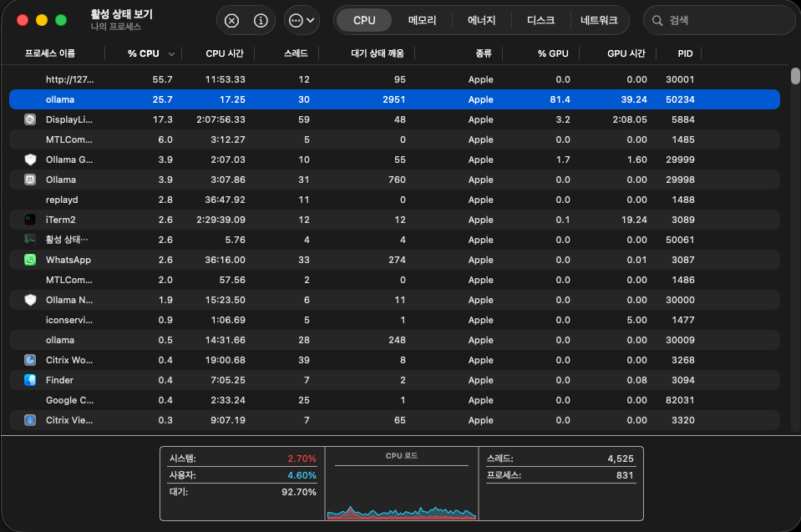Click the iTerm2 app icon
Screen dimensions: 801x532
(30, 220)
